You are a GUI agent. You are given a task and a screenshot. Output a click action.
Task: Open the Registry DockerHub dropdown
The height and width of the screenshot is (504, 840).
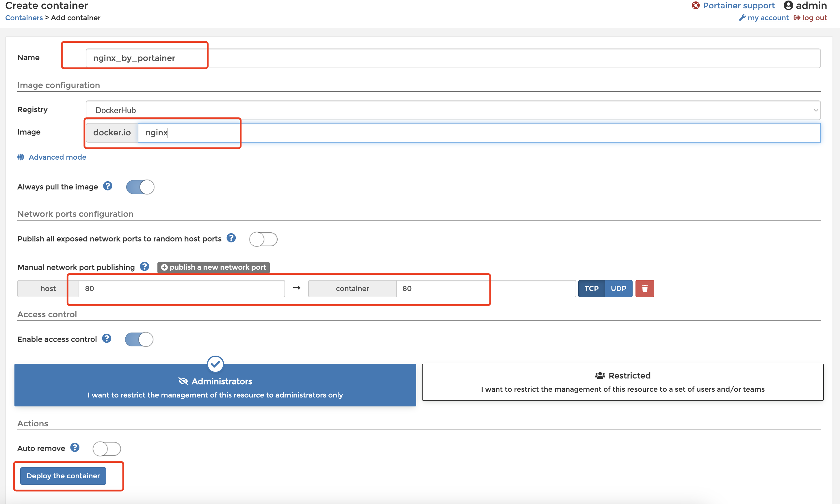pyautogui.click(x=453, y=110)
